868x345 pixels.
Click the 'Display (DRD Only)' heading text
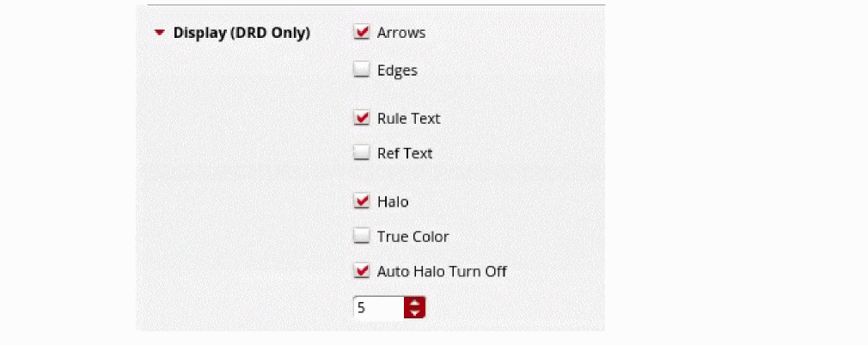pos(241,34)
